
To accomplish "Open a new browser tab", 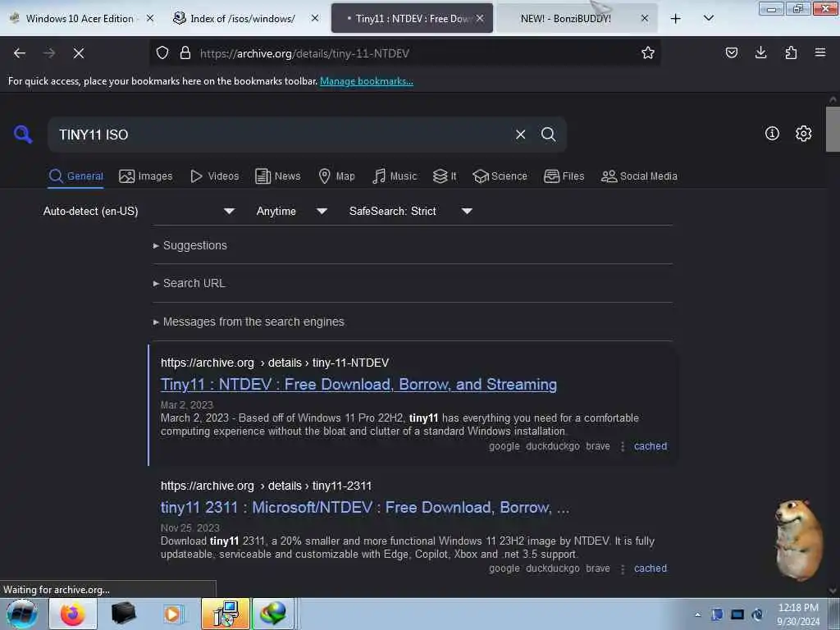I will coord(676,19).
